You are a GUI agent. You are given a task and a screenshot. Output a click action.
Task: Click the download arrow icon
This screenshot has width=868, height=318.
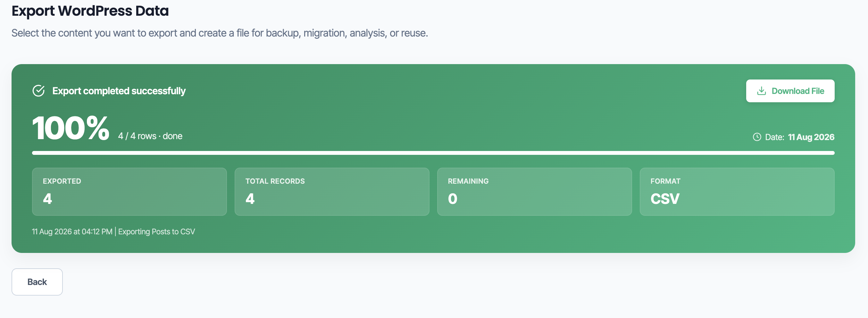tap(761, 91)
